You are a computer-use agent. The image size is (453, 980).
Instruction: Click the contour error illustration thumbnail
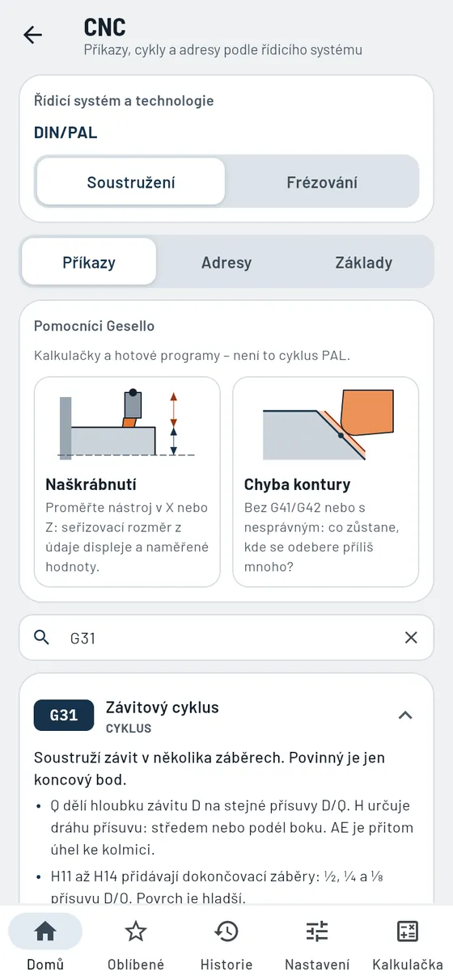[x=326, y=425]
